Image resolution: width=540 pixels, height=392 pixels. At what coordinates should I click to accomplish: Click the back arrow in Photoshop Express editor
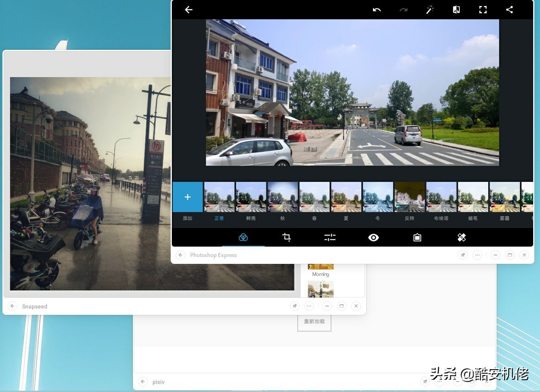189,10
